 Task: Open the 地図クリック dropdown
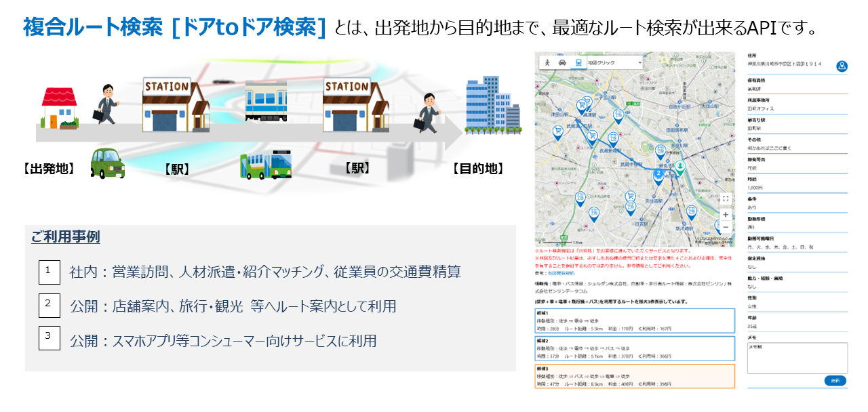coord(614,62)
